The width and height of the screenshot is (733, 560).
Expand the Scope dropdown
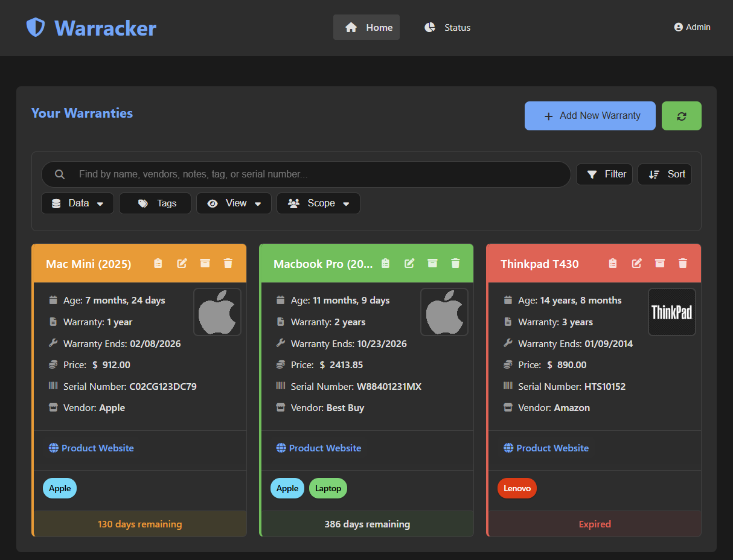[318, 203]
